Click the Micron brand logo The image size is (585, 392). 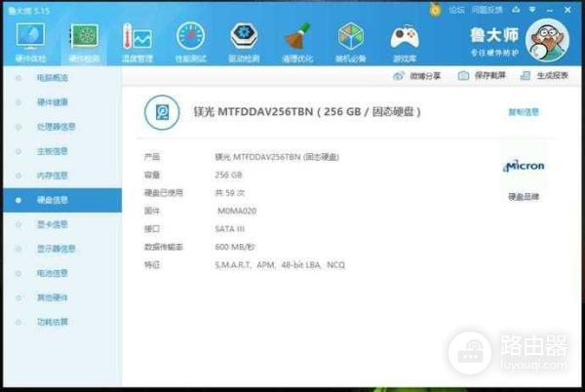click(524, 166)
